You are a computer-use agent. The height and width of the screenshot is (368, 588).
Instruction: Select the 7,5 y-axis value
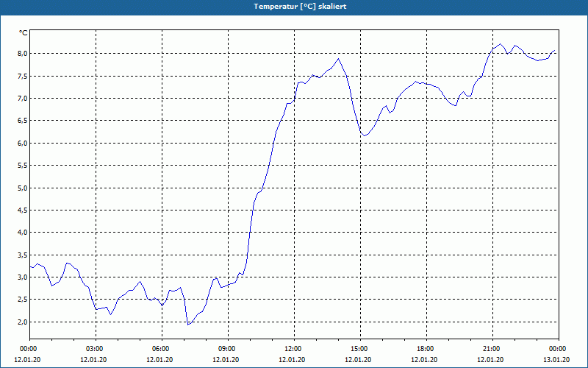click(x=23, y=77)
